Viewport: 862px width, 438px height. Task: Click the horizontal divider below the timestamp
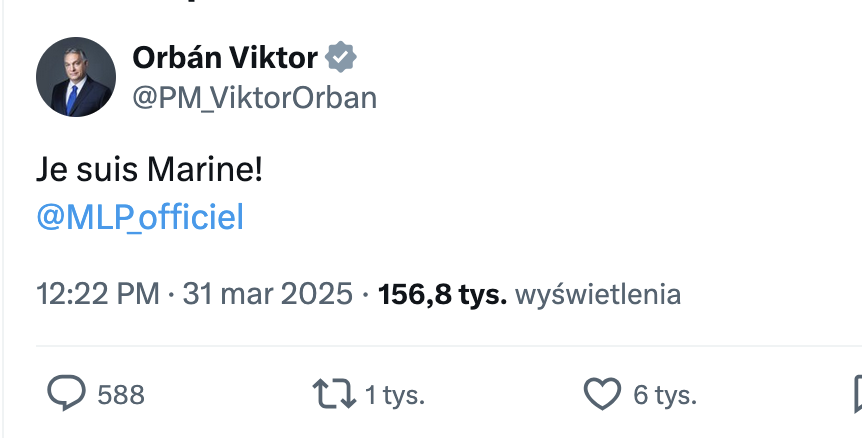coord(448,346)
